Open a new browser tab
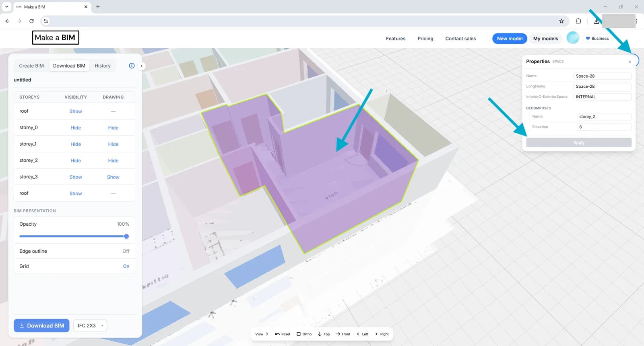This screenshot has width=644, height=346. pos(98,6)
